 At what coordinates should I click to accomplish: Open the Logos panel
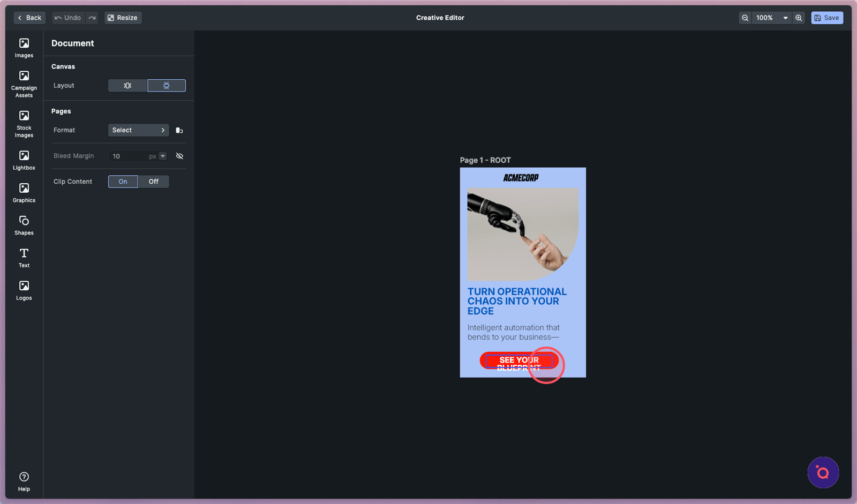24,290
